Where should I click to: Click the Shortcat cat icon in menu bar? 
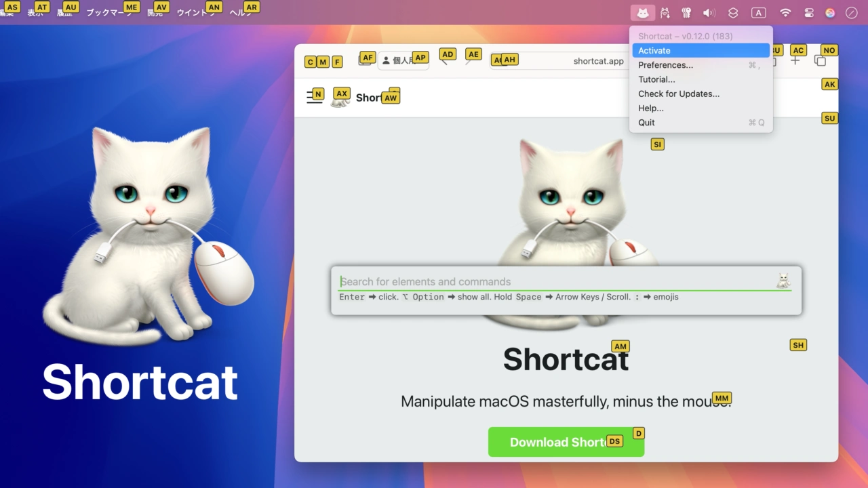[642, 13]
